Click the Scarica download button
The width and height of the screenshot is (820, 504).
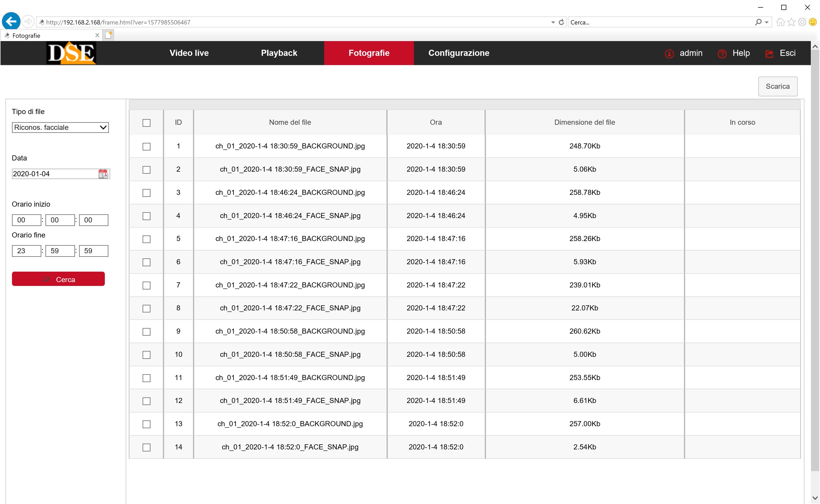point(777,86)
